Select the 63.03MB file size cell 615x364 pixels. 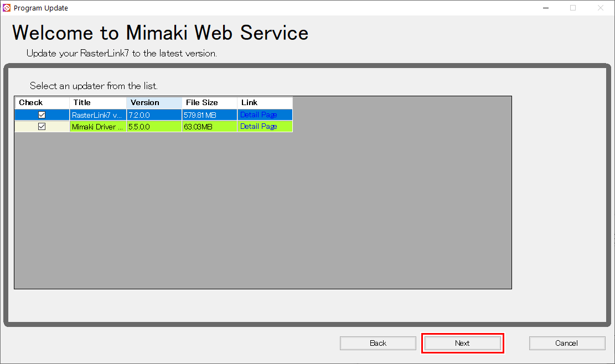click(209, 127)
